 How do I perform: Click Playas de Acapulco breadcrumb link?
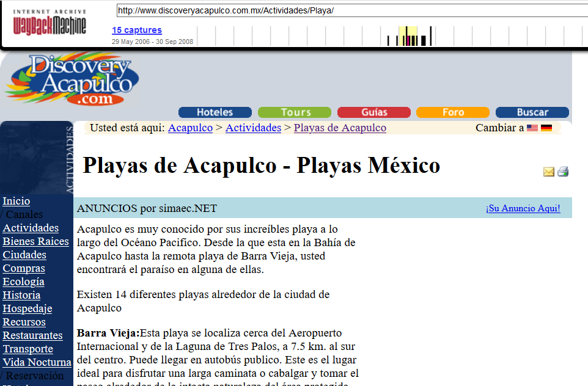[339, 128]
